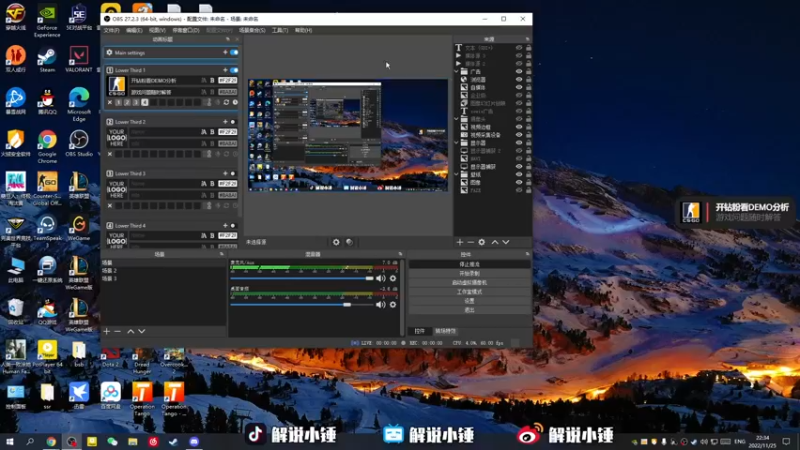The height and width of the screenshot is (450, 800).
Task: Expand Main settings with its plus icon
Action: click(225, 53)
